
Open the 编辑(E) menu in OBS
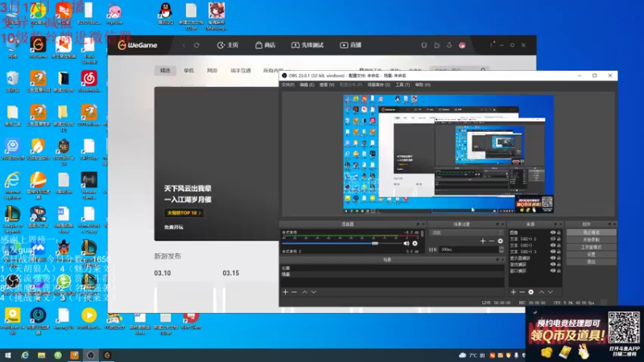click(x=307, y=85)
